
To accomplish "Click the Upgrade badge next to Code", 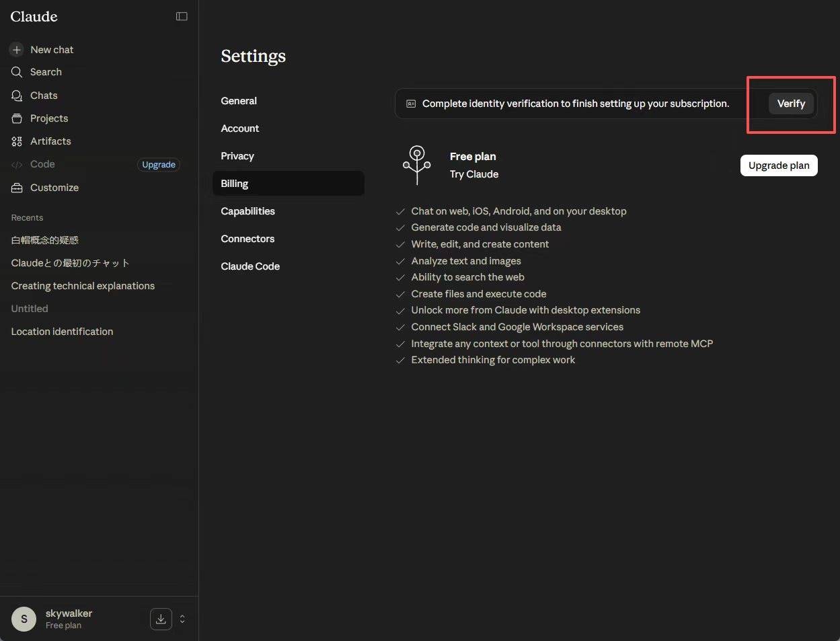I will coord(159,165).
